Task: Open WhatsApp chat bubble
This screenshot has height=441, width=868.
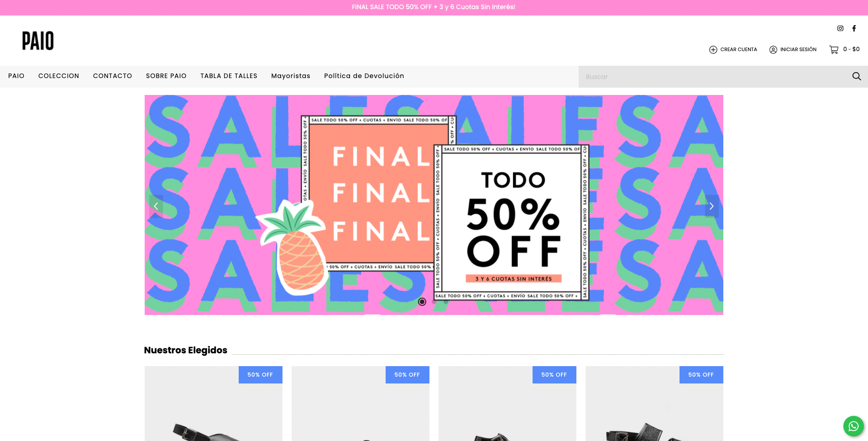Action: (853, 426)
